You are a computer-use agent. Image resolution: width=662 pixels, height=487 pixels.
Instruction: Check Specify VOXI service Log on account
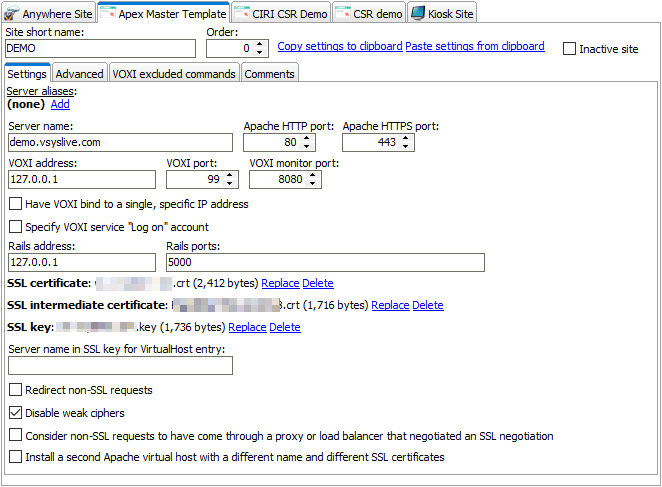(x=15, y=228)
